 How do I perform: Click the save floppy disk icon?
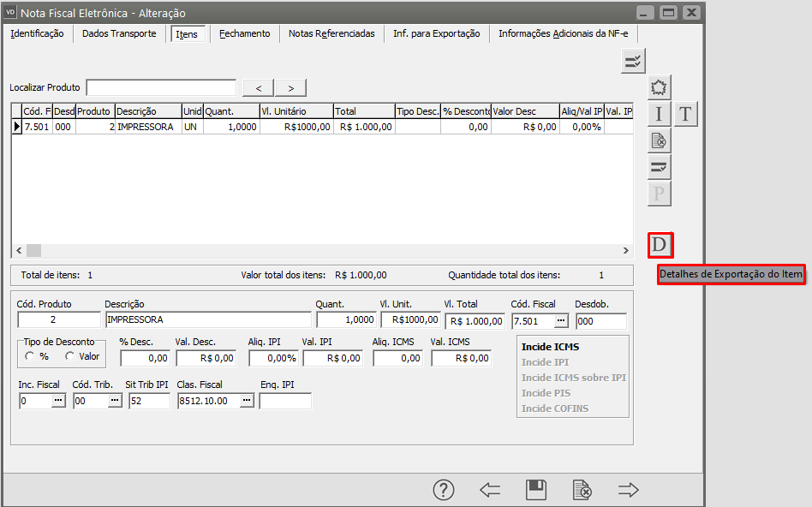[x=536, y=489]
